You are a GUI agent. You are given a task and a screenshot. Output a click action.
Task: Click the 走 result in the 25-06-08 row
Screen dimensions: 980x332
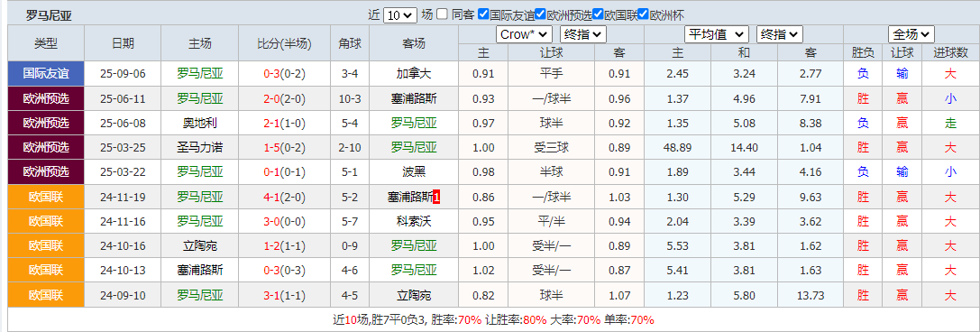(950, 124)
